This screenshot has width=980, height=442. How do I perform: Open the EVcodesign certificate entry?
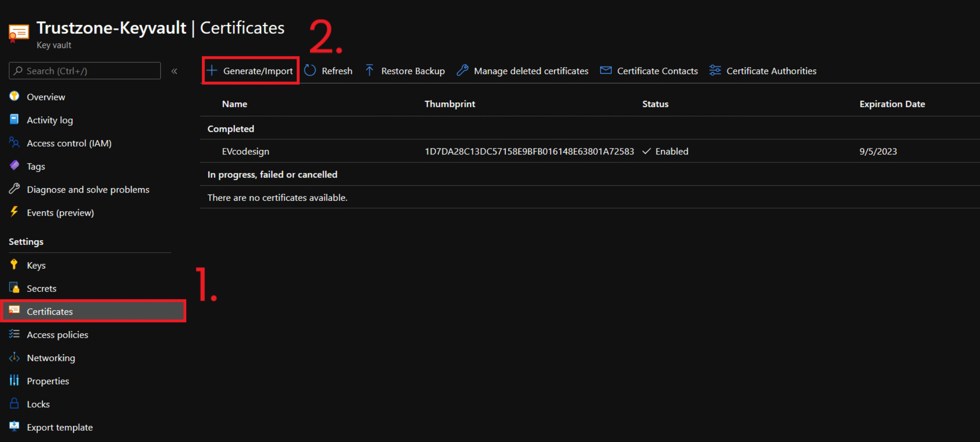246,151
